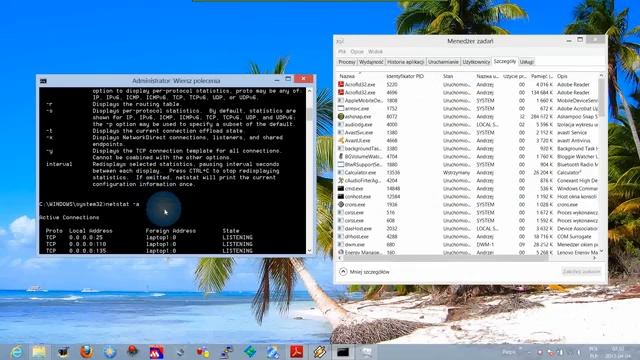Select the BtwRSupportSe... process row
Image resolution: width=640 pixels, height=360 pixels.
tap(468, 164)
